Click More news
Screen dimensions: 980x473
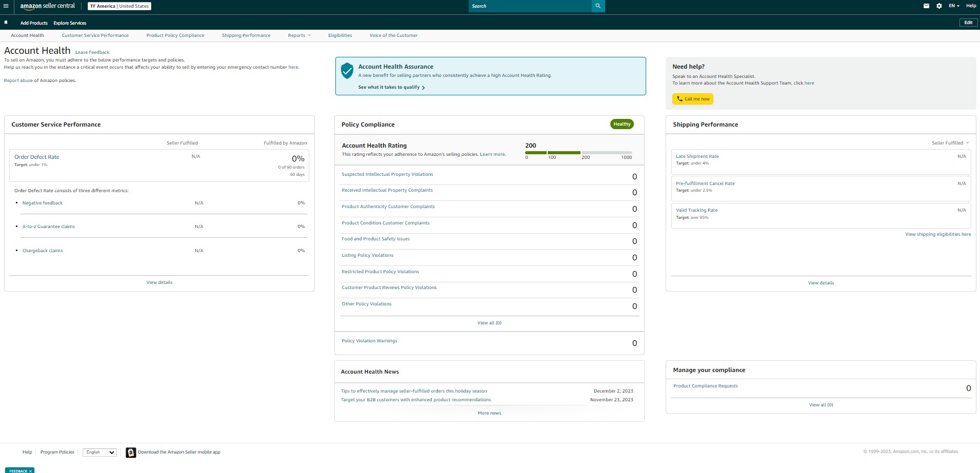tap(489, 413)
